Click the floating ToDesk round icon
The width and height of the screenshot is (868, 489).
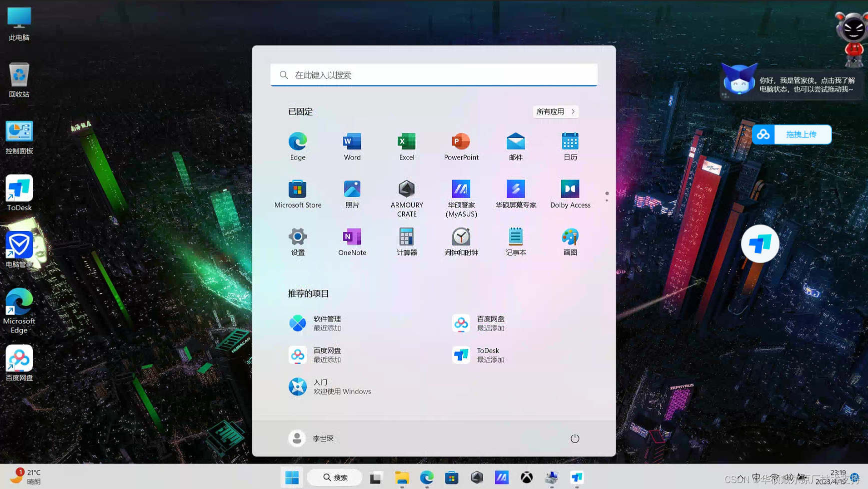(x=760, y=244)
